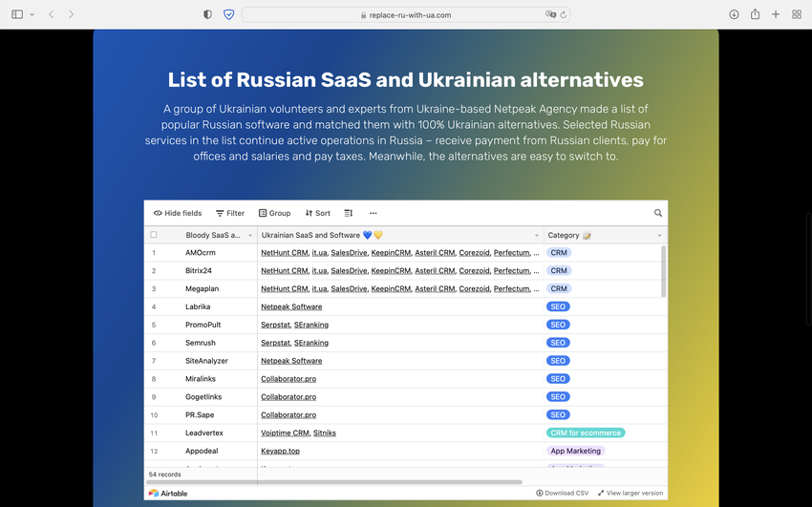Click the blue shield extension icon
812x507 pixels.
(x=228, y=14)
